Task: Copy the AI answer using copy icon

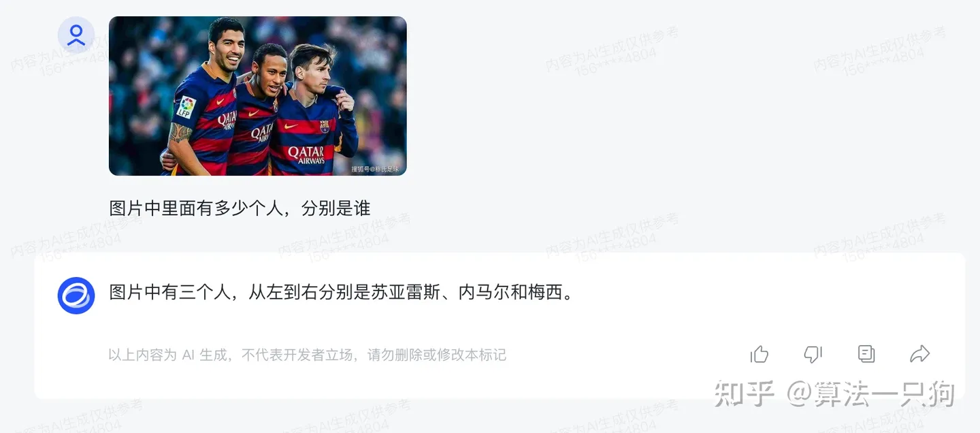Action: tap(866, 354)
